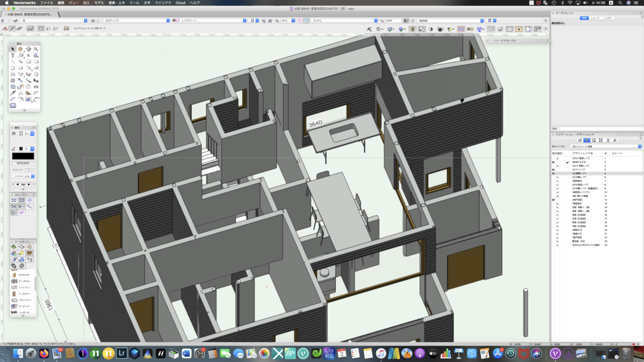Image resolution: width=644 pixels, height=362 pixels.
Task: Make the 3D2F layer active via checkmark
Action: pyautogui.click(x=567, y=162)
